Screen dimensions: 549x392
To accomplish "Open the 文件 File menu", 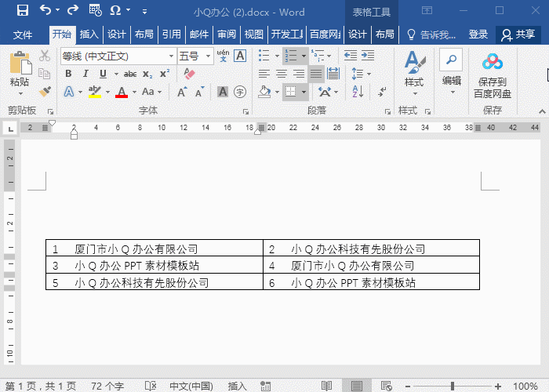I will point(23,34).
